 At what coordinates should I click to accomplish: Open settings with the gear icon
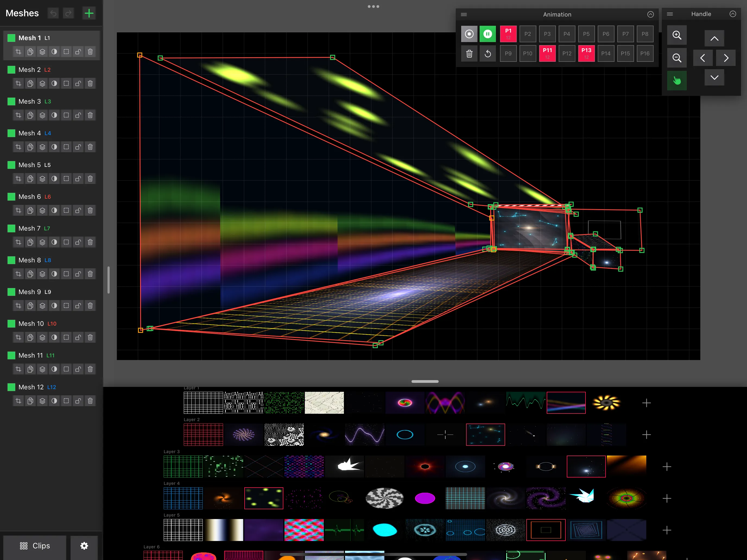pyautogui.click(x=84, y=546)
